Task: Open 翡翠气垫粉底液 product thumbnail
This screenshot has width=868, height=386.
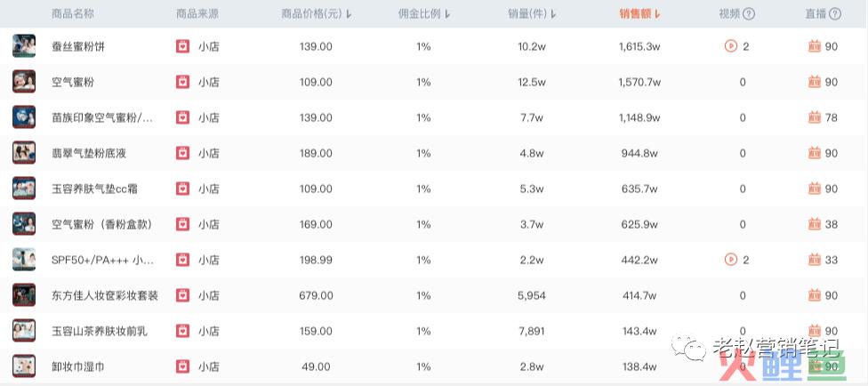Action: [x=24, y=152]
